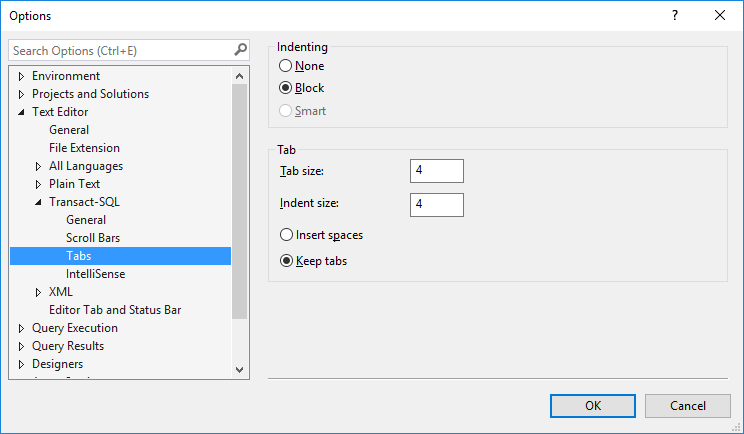Screen dimensions: 744x434
Task: Click the search magnifier icon
Action: click(241, 49)
